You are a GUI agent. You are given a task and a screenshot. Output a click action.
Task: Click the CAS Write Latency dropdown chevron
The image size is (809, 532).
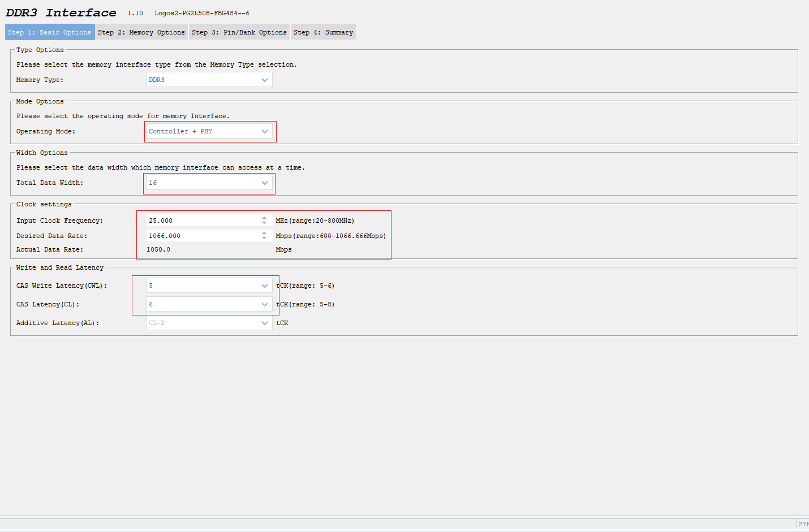tap(264, 286)
